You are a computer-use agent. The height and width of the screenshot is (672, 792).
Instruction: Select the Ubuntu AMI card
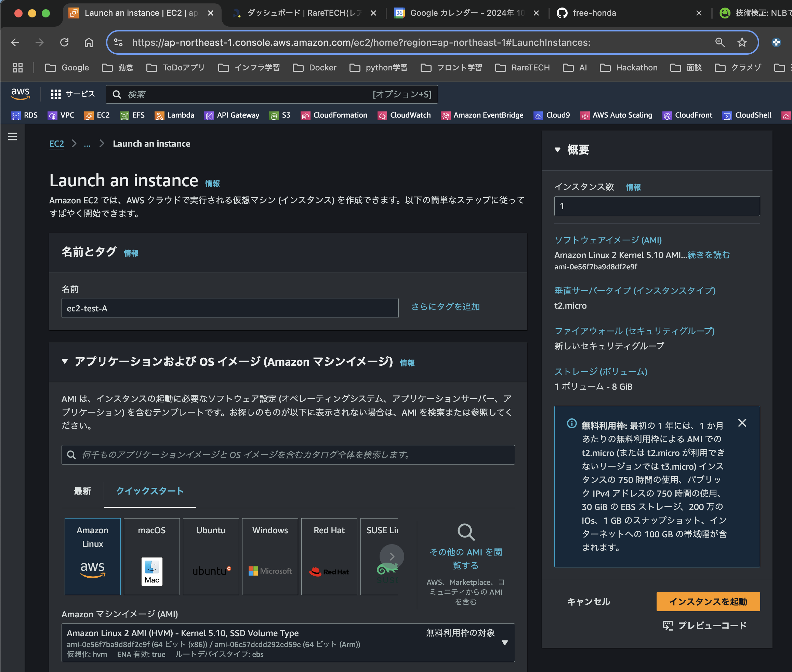(x=211, y=556)
